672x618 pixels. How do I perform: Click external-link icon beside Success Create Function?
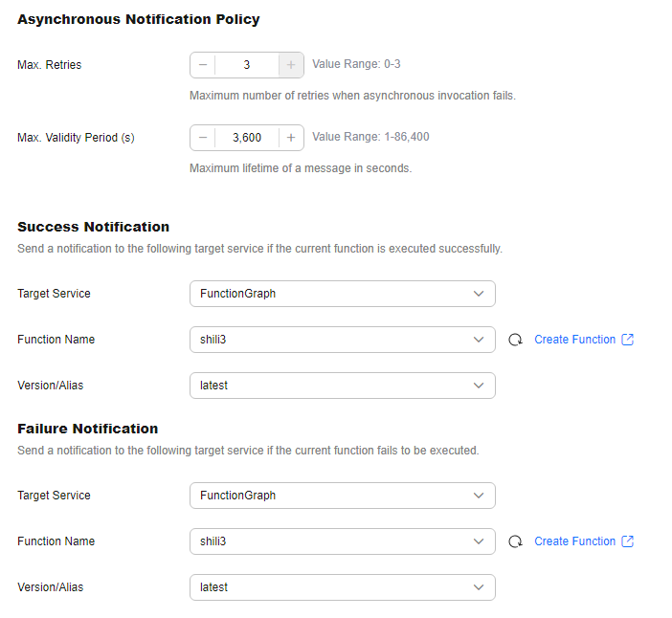[x=627, y=340]
